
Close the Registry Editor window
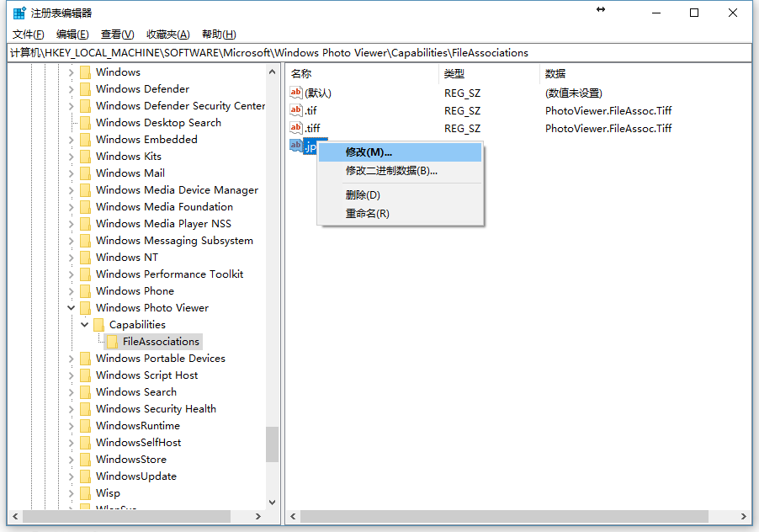(733, 13)
